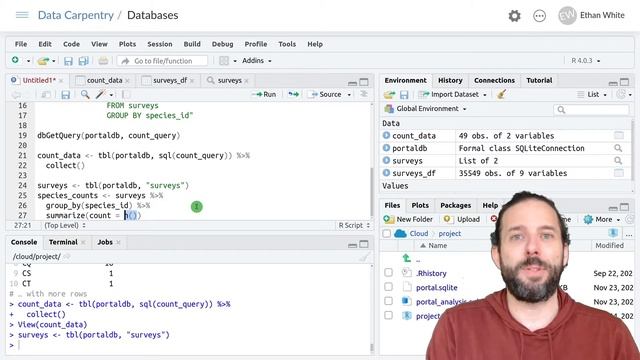Print the current file icon
Screen dimensions: 640x360
[103, 61]
